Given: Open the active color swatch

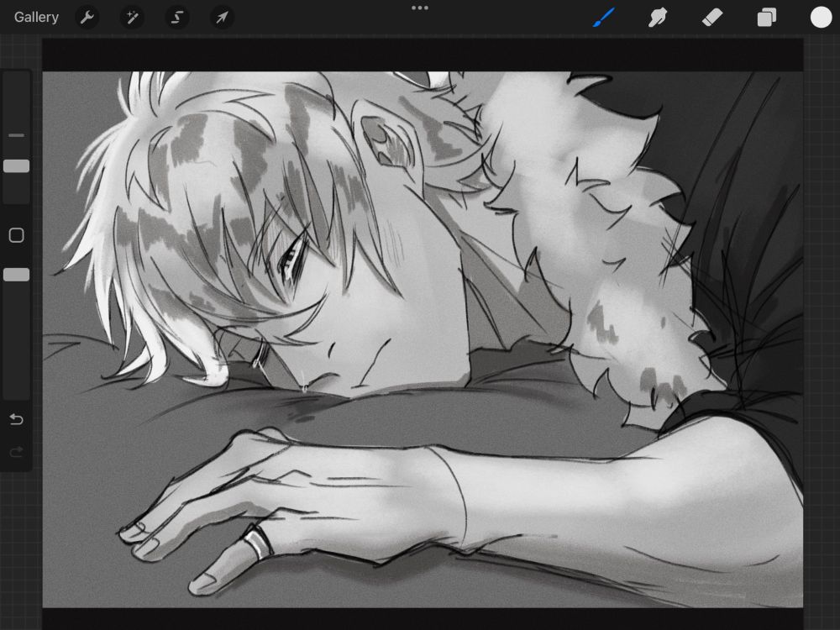Looking at the screenshot, I should [x=821, y=17].
